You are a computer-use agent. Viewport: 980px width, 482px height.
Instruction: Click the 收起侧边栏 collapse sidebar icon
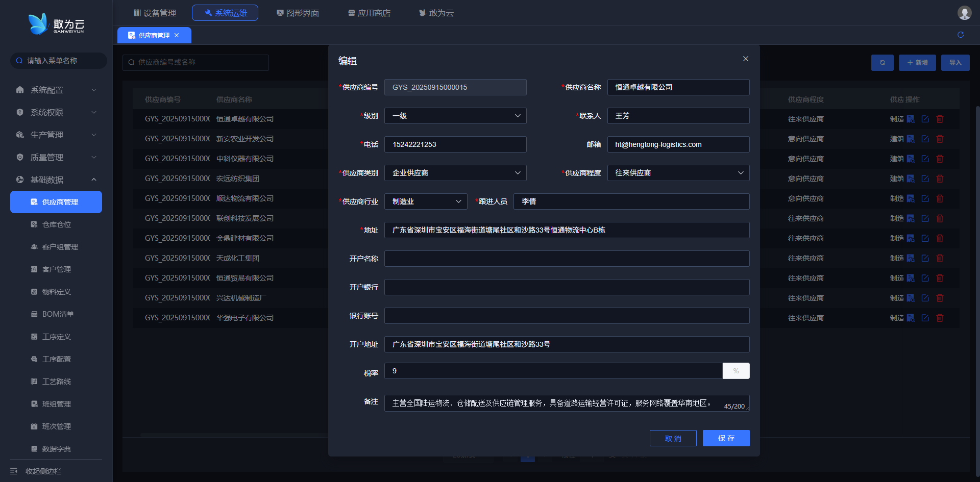tap(14, 471)
